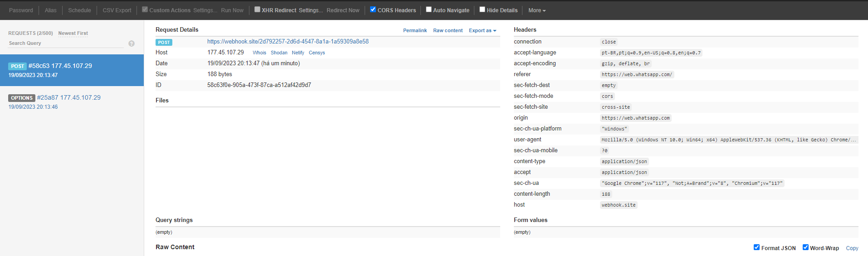Click the referer header value https://web.whatsapp.com/
The width and height of the screenshot is (868, 256).
(637, 74)
